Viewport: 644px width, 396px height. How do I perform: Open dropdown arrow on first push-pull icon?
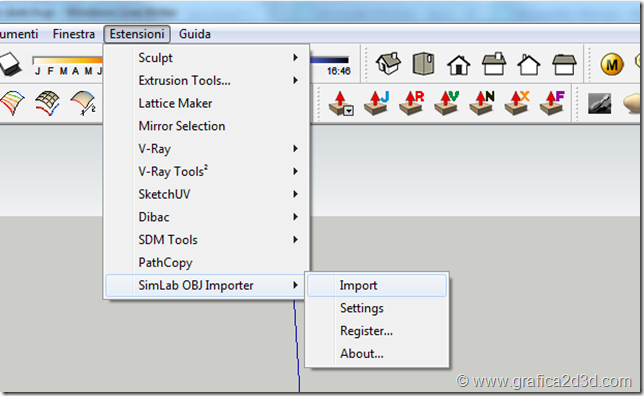tap(349, 111)
